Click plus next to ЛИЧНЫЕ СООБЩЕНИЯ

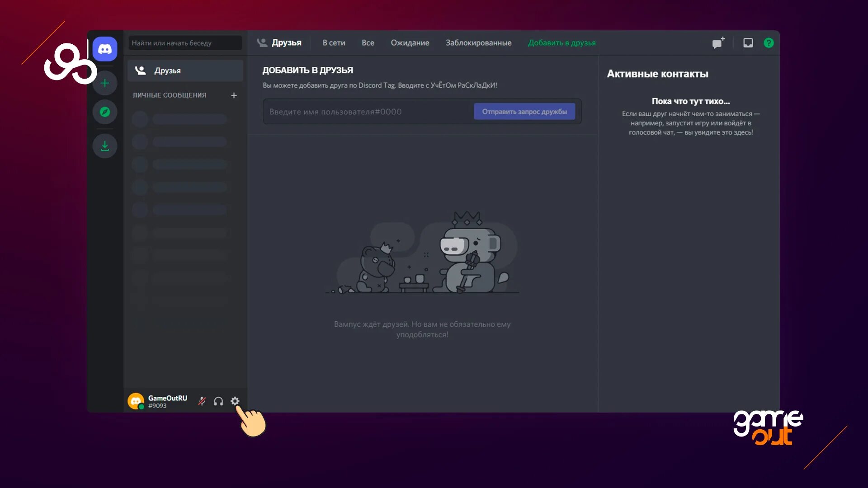234,95
